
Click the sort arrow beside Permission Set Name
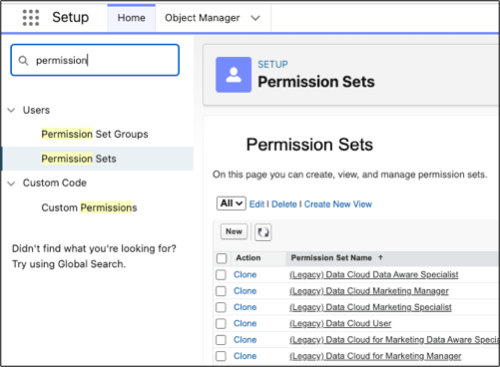pyautogui.click(x=380, y=257)
